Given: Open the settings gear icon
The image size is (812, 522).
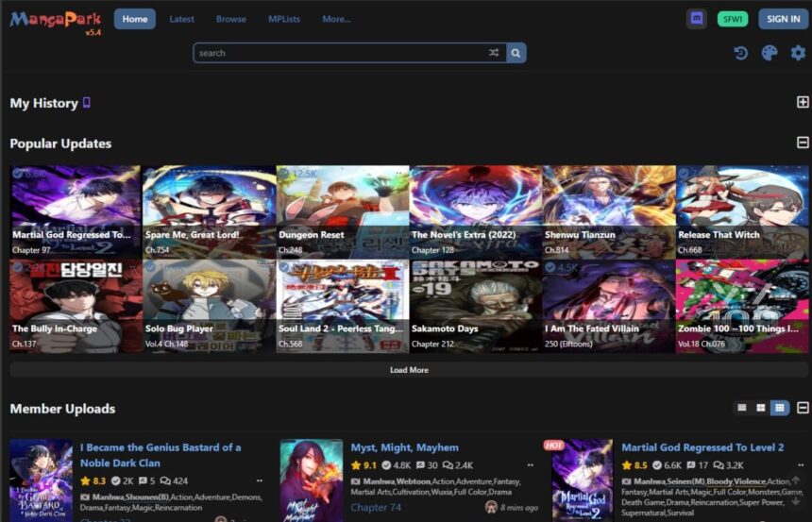Looking at the screenshot, I should (798, 53).
